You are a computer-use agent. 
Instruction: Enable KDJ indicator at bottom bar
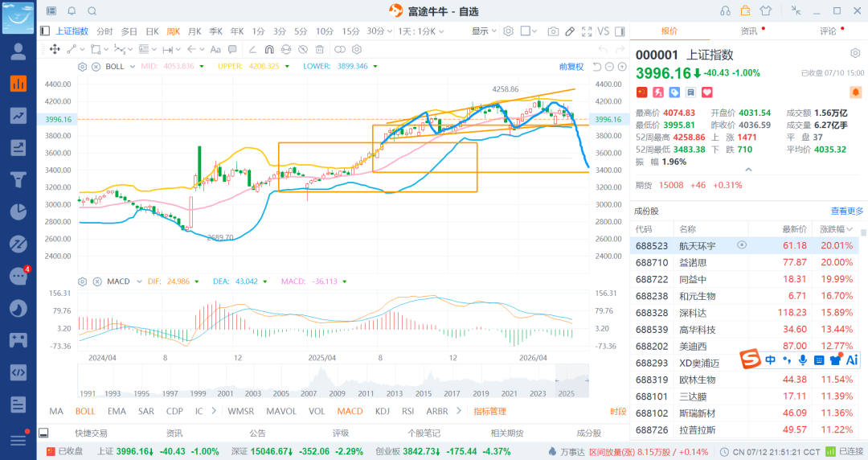382,411
